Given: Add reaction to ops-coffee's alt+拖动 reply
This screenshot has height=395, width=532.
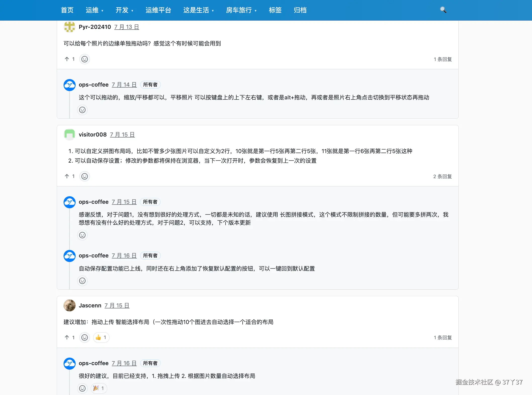Looking at the screenshot, I should [x=82, y=110].
